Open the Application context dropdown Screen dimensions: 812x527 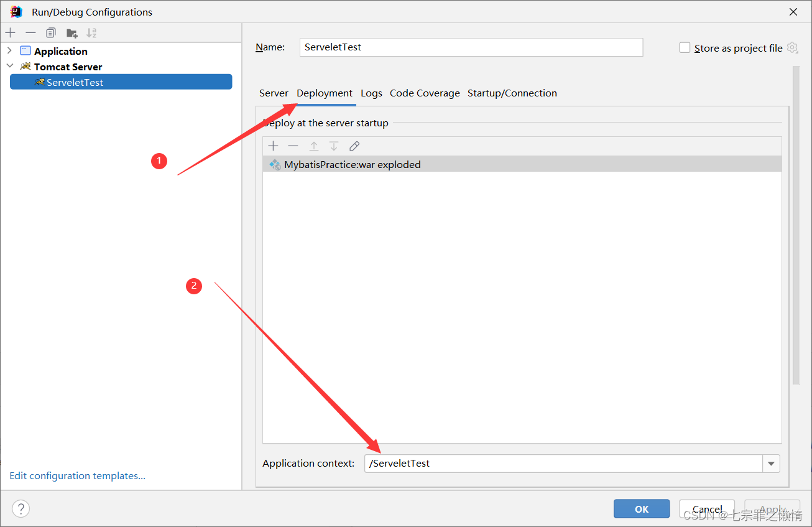tap(771, 464)
